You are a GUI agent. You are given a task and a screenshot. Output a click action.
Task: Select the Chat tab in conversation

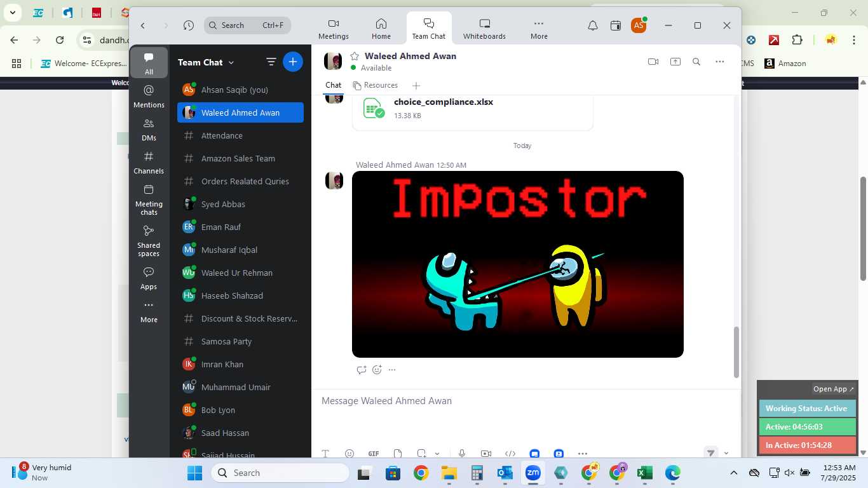[333, 85]
